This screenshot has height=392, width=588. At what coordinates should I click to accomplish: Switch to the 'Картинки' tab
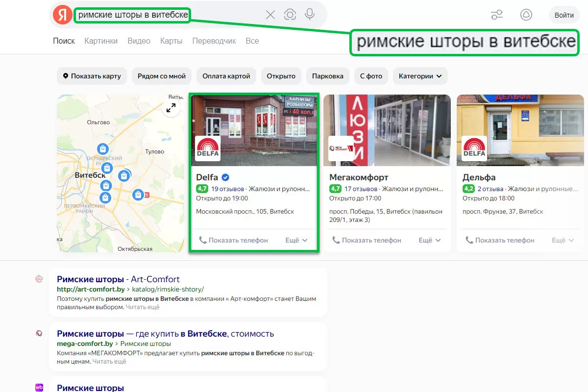click(x=101, y=41)
